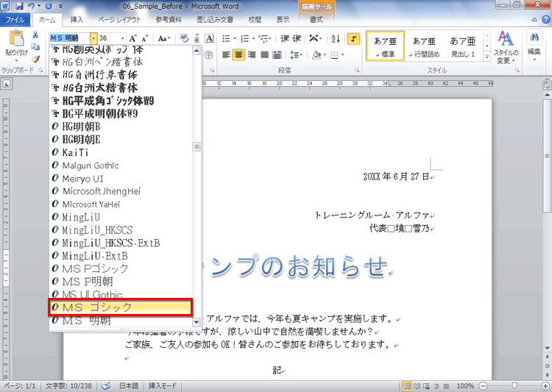
Task: Expand line spacing dropdown
Action: [297, 54]
